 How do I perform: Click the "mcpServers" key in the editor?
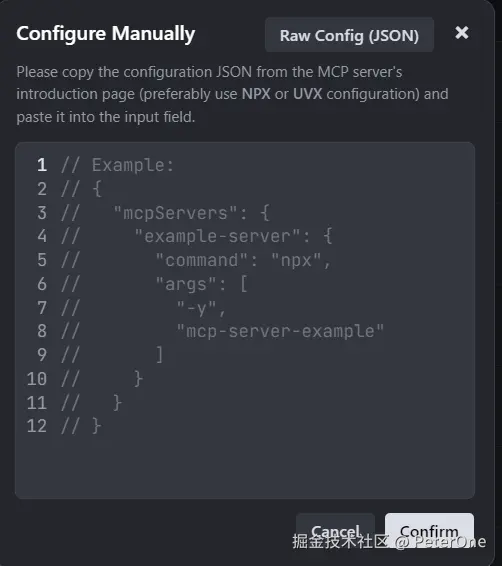point(175,213)
